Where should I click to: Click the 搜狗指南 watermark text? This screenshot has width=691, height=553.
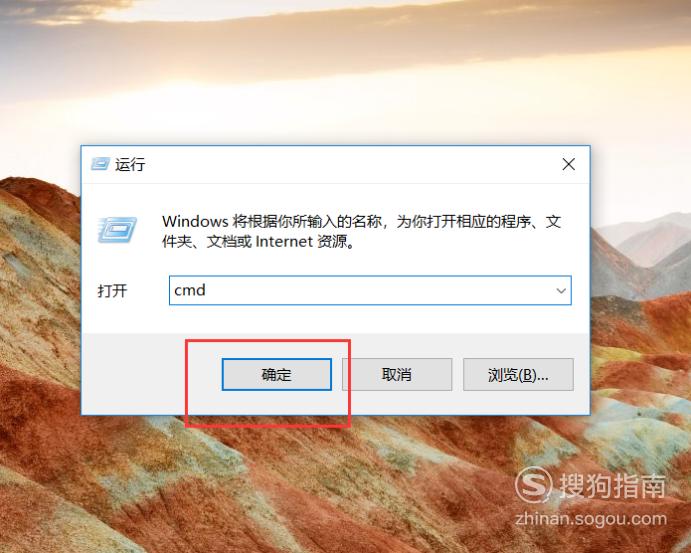coord(613,486)
